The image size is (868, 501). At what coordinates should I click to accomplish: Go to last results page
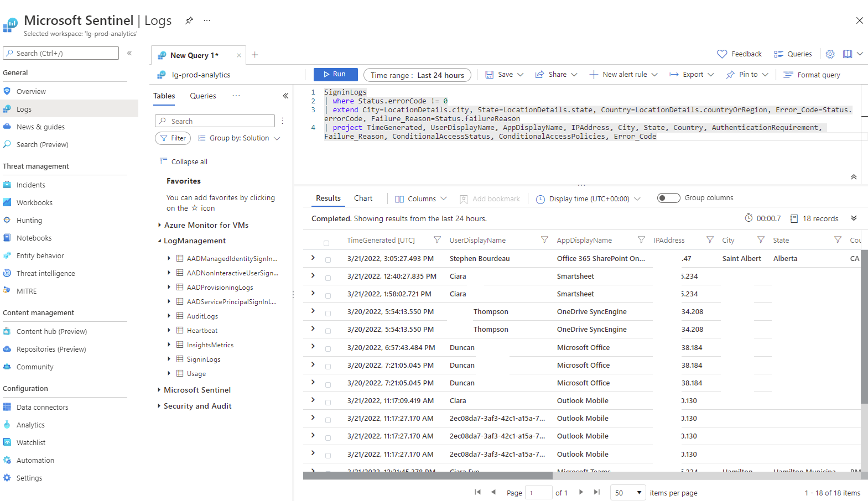click(596, 492)
